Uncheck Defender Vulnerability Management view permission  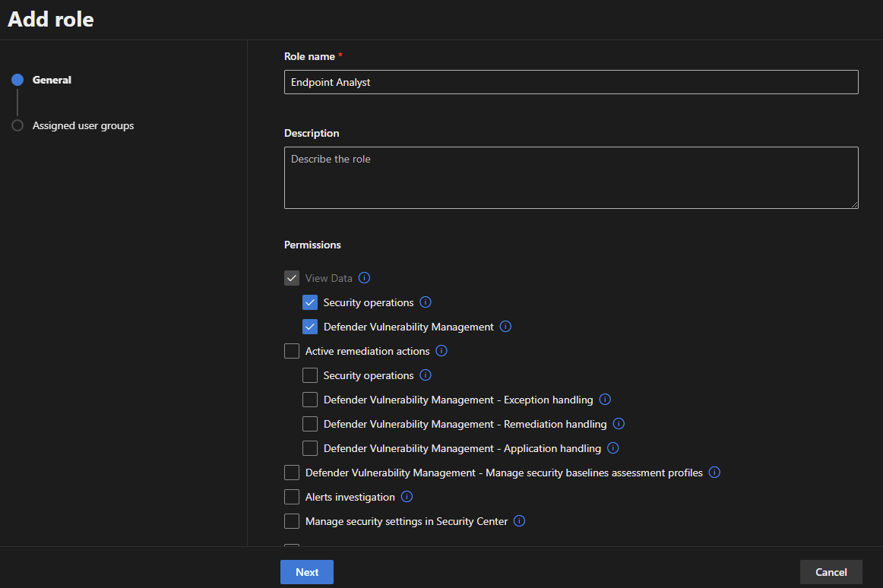[x=310, y=327]
